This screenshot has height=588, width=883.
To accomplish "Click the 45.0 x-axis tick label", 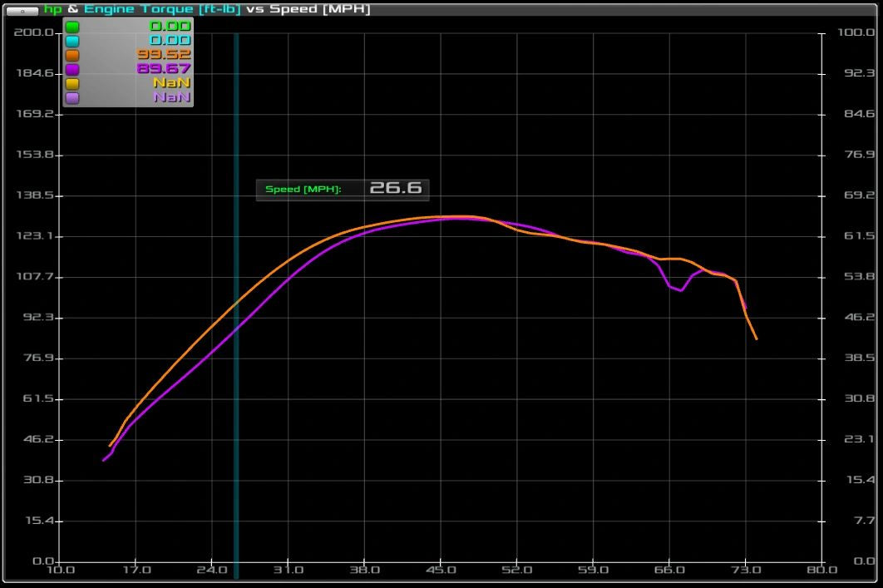I will click(441, 570).
